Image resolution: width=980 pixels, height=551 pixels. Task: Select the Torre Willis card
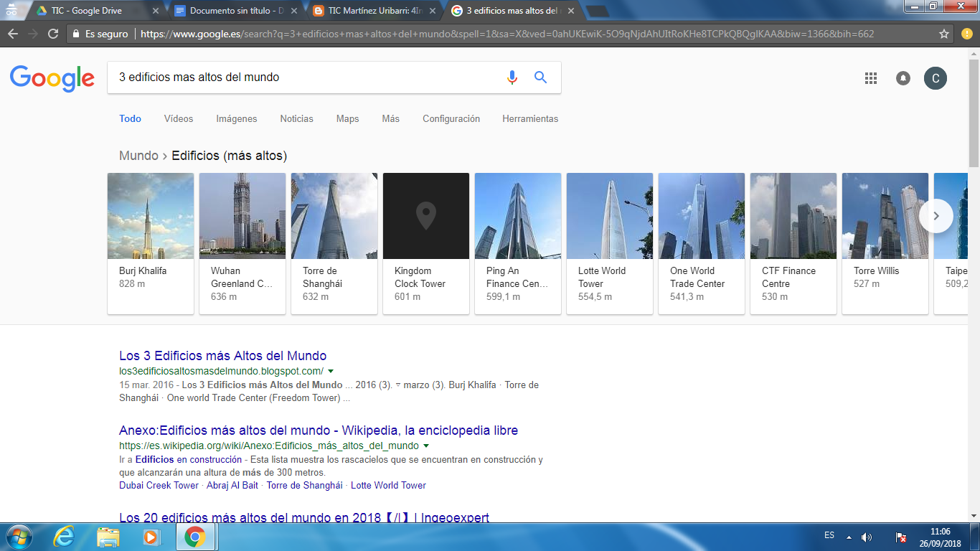tap(885, 243)
